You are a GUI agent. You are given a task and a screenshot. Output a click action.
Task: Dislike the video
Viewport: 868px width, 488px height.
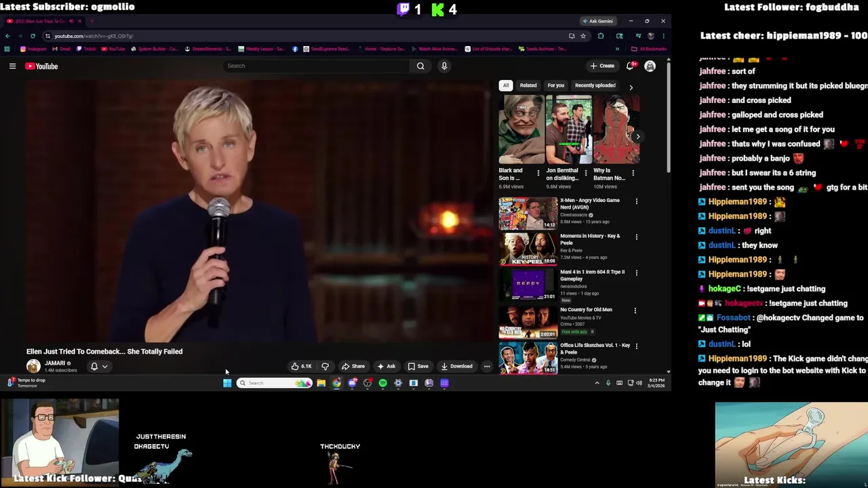tap(325, 366)
